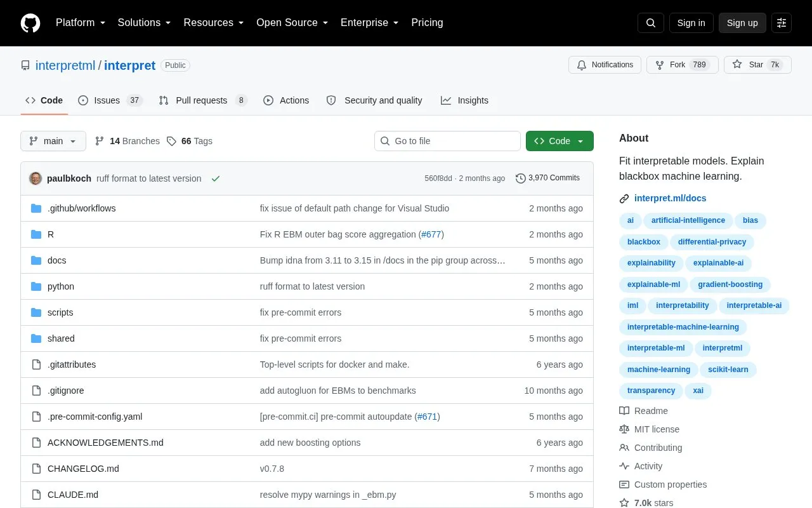Click the Notifications bell button

(605, 65)
